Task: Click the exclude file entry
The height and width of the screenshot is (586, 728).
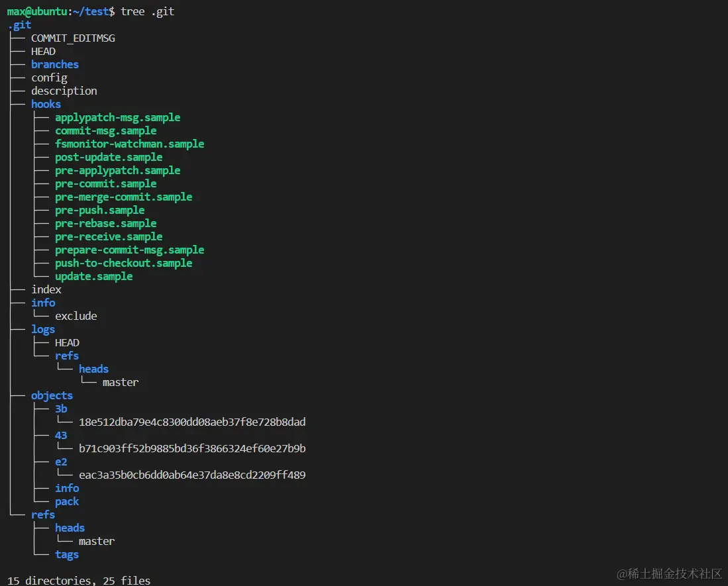Action: pyautogui.click(x=76, y=316)
